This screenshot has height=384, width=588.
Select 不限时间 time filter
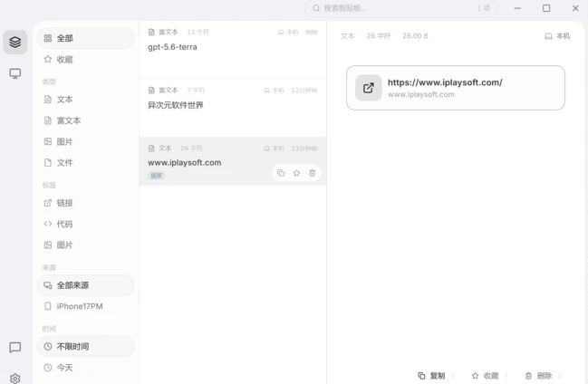[x=85, y=347]
